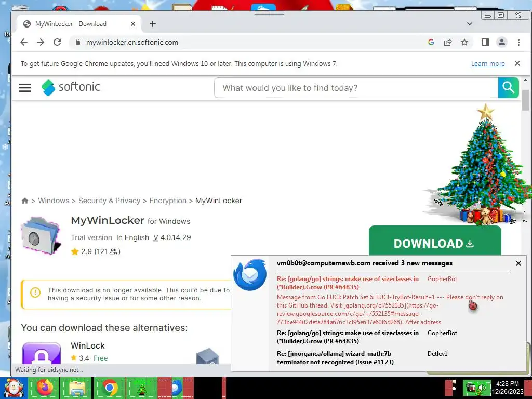Screen dimensions: 532x399
Task: Open Windows breadcrumb link
Action: tap(54, 201)
